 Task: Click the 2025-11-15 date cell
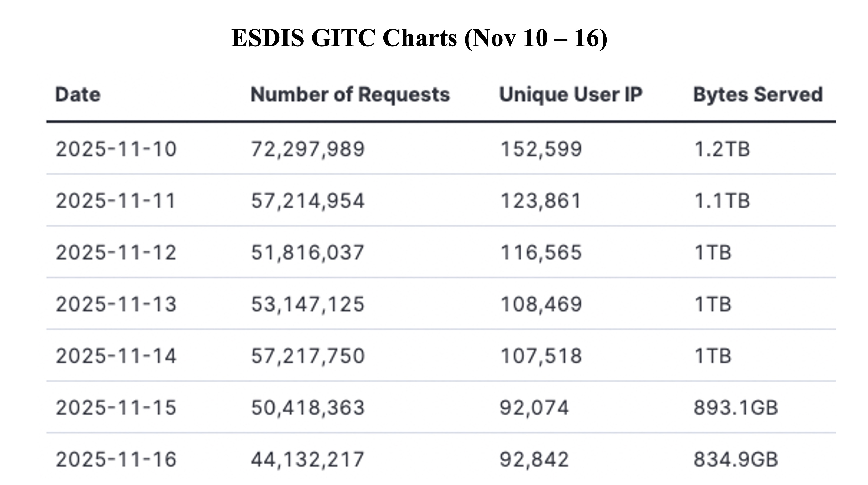tap(116, 408)
